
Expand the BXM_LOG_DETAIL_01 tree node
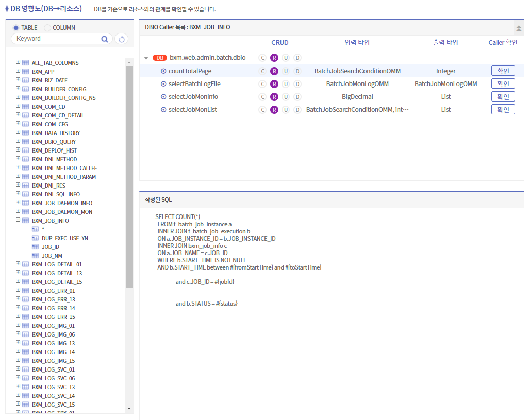click(x=18, y=264)
